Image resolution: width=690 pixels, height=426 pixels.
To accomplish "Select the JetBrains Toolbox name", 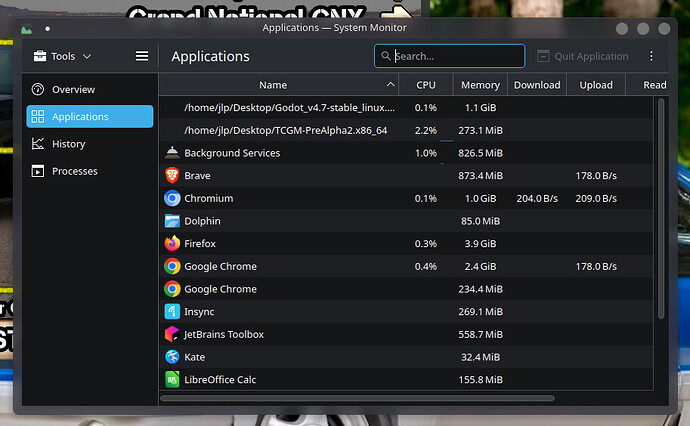I will click(224, 334).
